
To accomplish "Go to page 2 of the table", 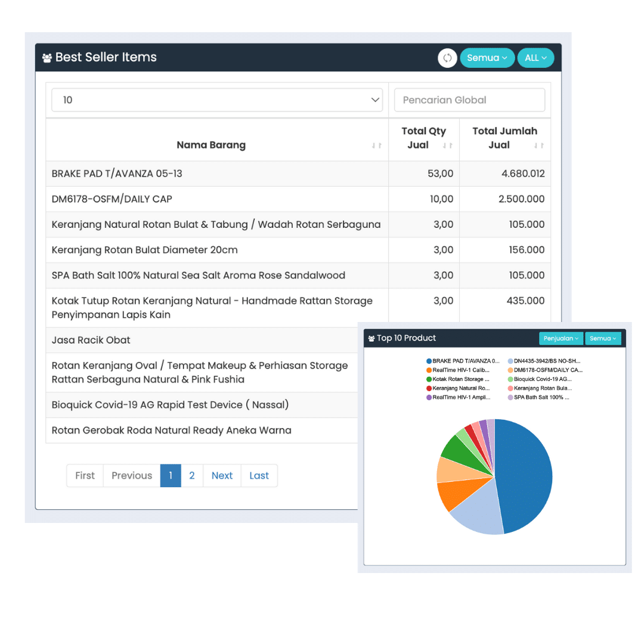I will 191,476.
